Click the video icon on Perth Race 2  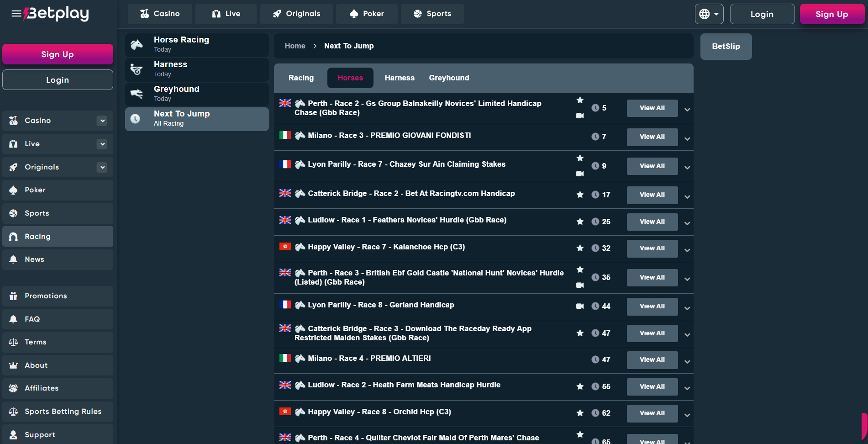(x=580, y=116)
